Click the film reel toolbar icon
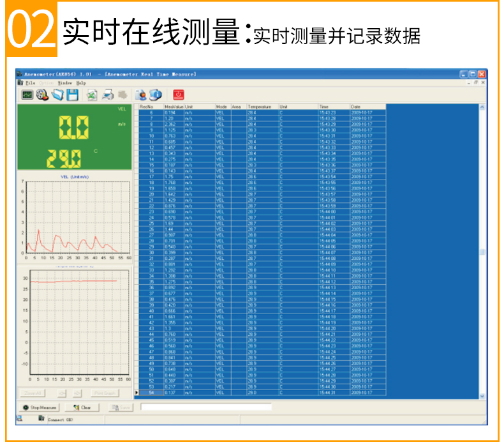The height and width of the screenshot is (447, 504). 42,95
